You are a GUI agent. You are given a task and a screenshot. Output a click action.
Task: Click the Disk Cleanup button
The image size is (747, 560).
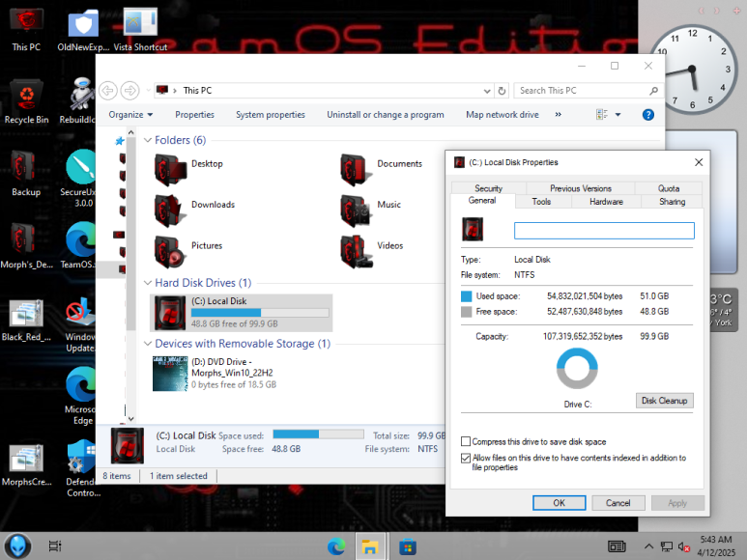click(x=664, y=401)
